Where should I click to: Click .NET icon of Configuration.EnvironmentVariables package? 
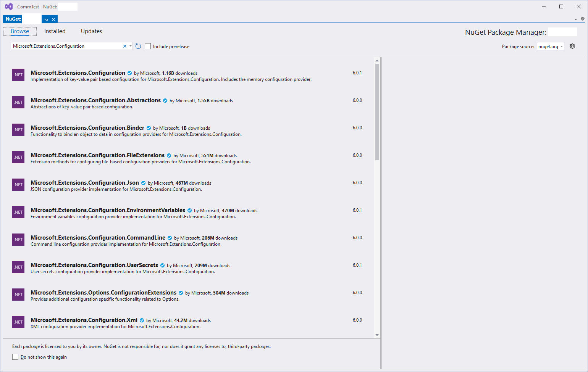[18, 212]
